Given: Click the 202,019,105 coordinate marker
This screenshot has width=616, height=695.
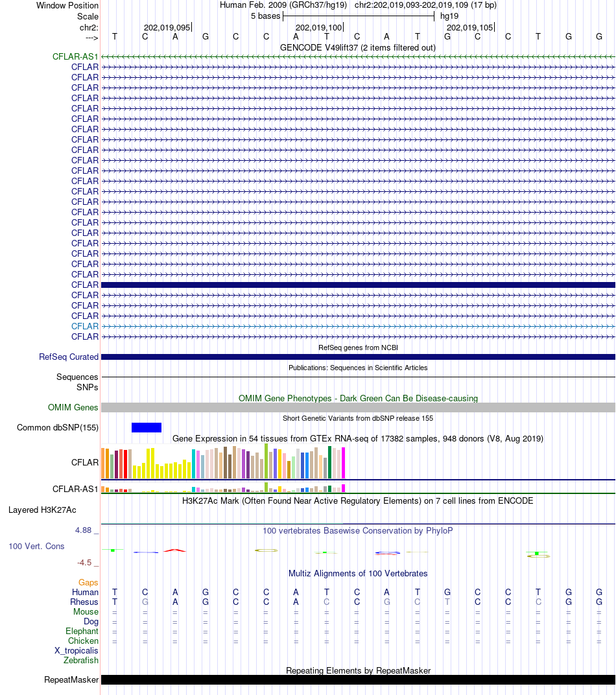Looking at the screenshot, I should [469, 27].
